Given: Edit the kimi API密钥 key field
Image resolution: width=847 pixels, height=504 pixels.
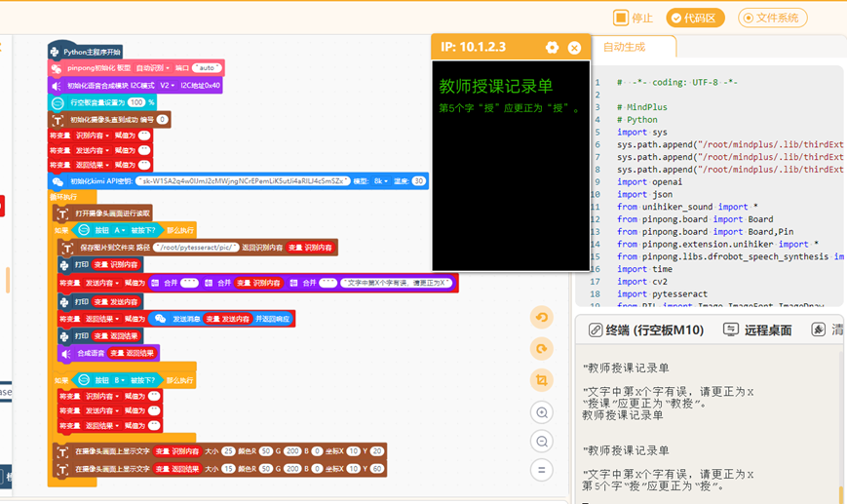Looking at the screenshot, I should (243, 181).
